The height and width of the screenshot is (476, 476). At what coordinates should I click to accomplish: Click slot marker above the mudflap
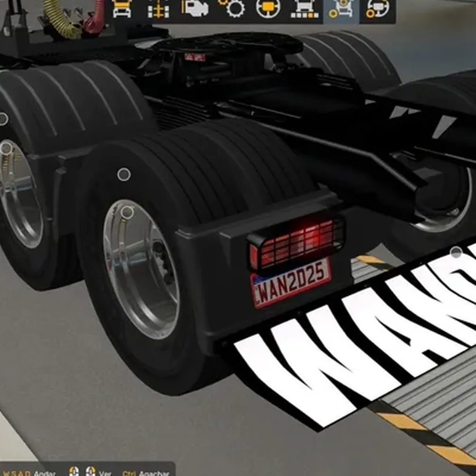(x=456, y=252)
